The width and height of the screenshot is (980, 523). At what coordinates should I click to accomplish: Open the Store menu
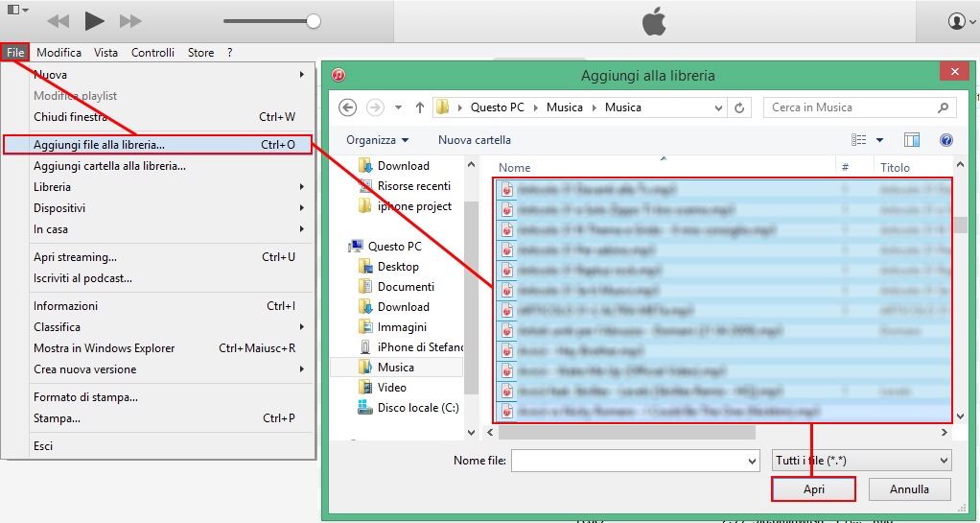click(200, 53)
